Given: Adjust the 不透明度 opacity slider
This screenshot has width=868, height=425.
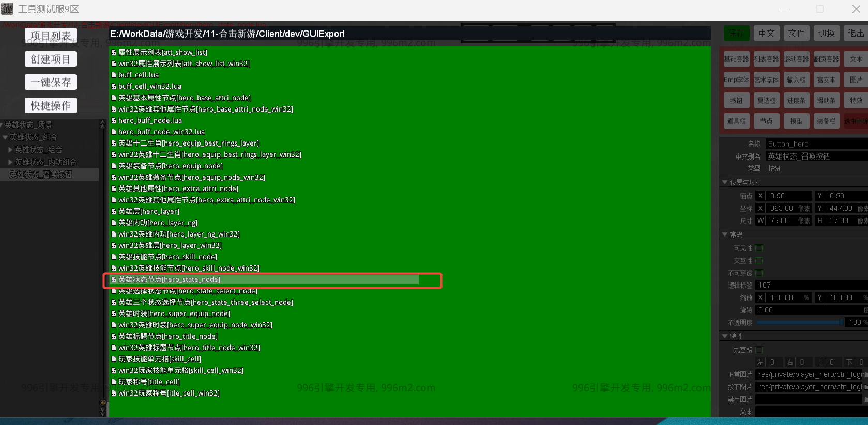Looking at the screenshot, I should (x=799, y=322).
